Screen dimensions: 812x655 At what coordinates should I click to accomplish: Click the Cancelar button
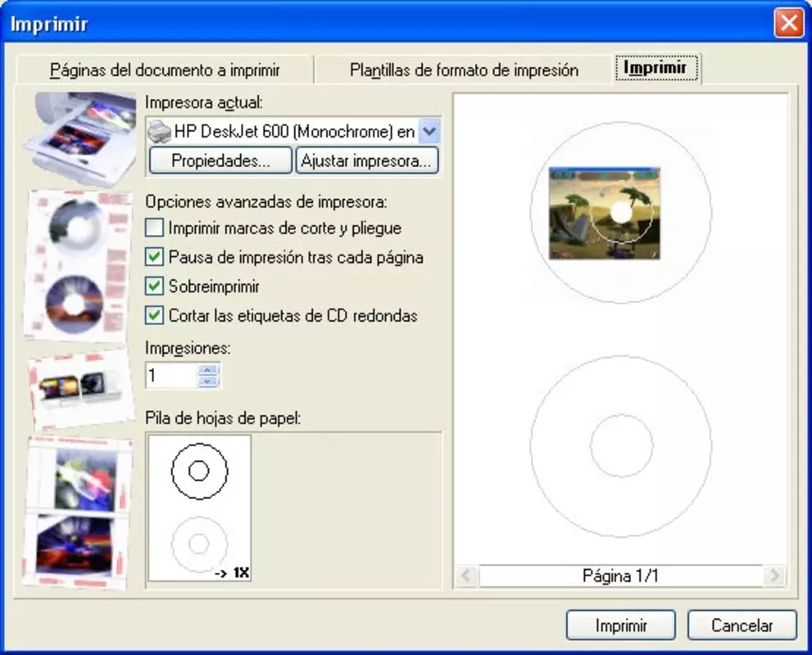click(742, 625)
